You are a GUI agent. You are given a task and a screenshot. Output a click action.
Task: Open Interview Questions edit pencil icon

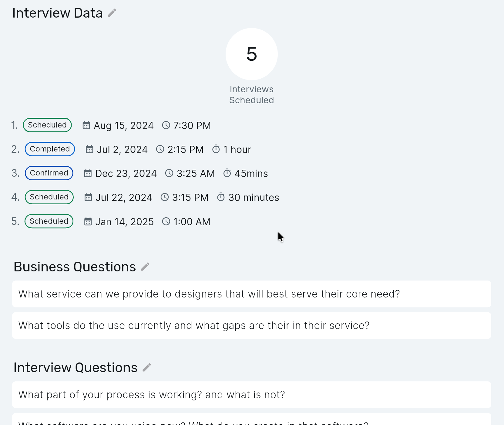(147, 368)
